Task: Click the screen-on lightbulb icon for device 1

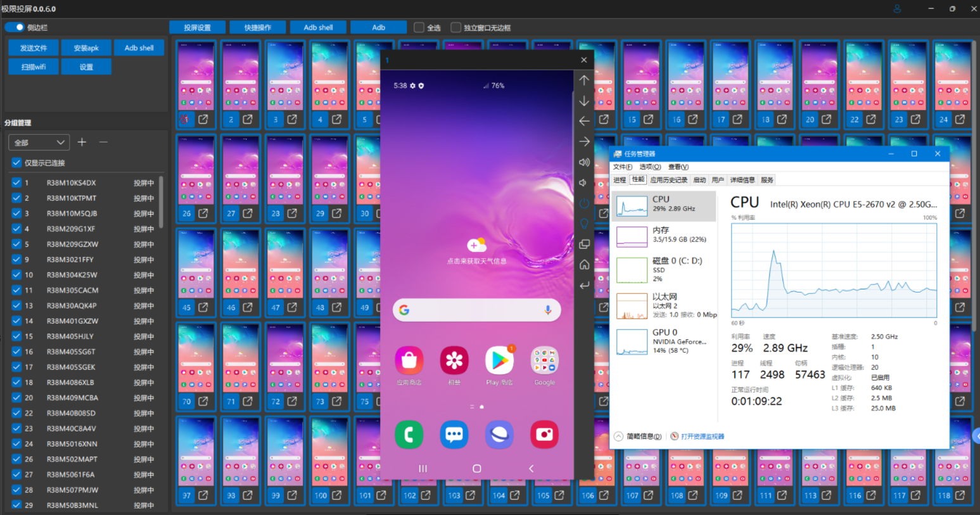Action: click(x=583, y=224)
